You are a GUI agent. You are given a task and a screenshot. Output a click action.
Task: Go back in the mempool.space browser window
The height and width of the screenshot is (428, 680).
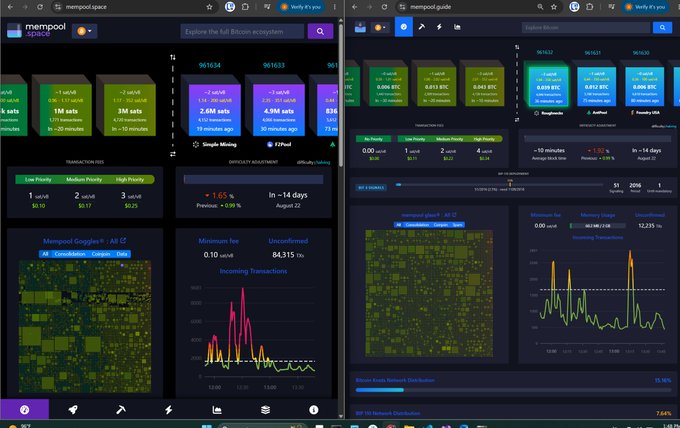click(10, 7)
